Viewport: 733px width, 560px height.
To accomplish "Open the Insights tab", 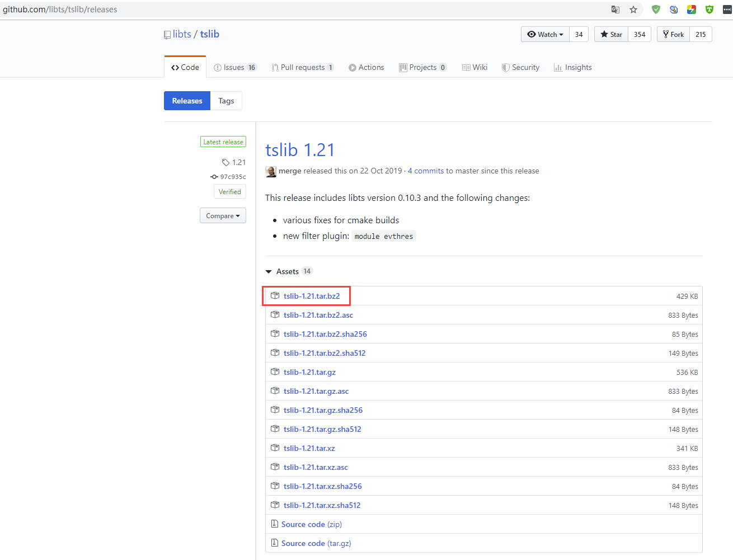I will [x=572, y=67].
